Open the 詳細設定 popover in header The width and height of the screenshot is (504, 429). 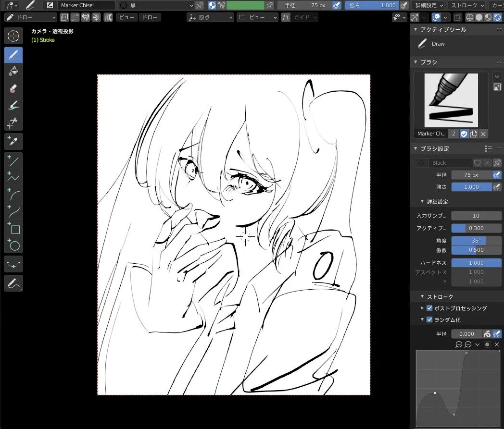429,5
